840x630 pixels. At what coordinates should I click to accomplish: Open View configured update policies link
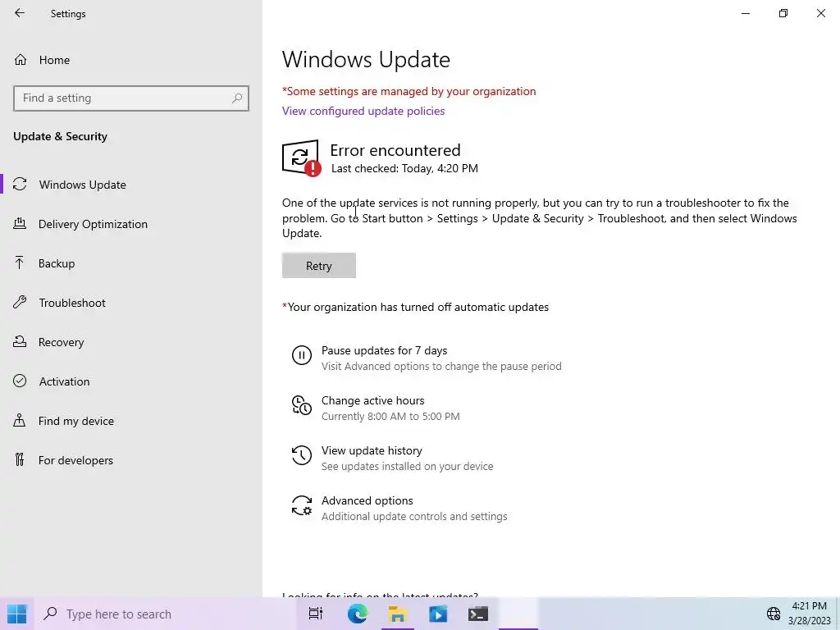pyautogui.click(x=363, y=111)
